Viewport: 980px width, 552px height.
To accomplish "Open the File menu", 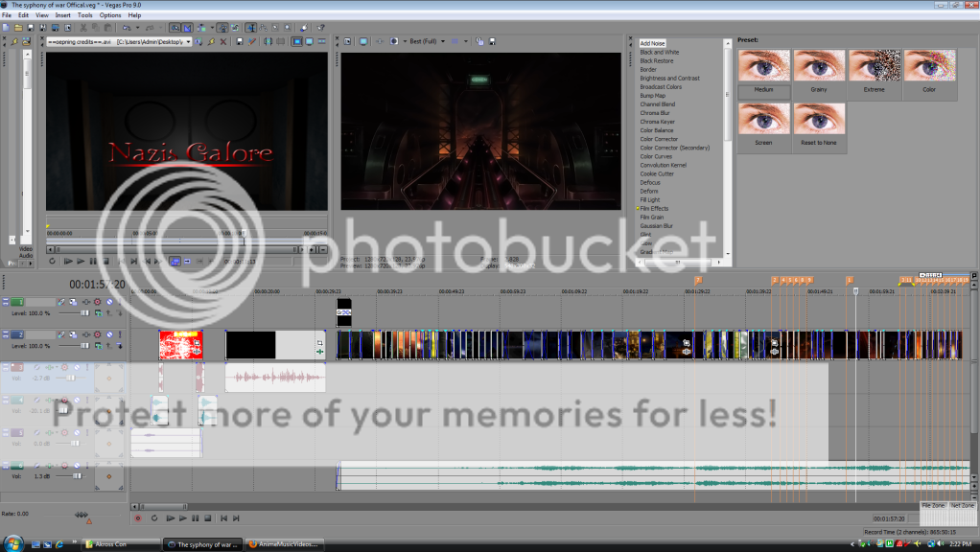I will 7,15.
